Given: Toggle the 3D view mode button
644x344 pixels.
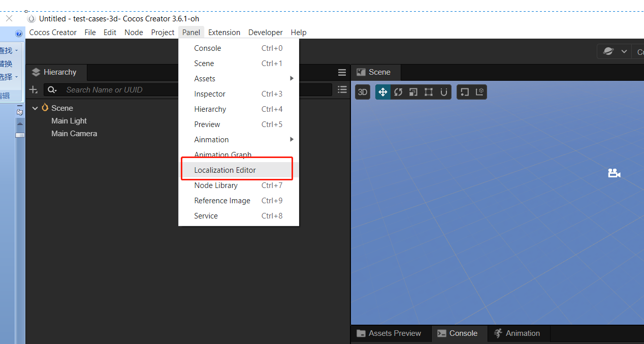Looking at the screenshot, I should pyautogui.click(x=363, y=92).
